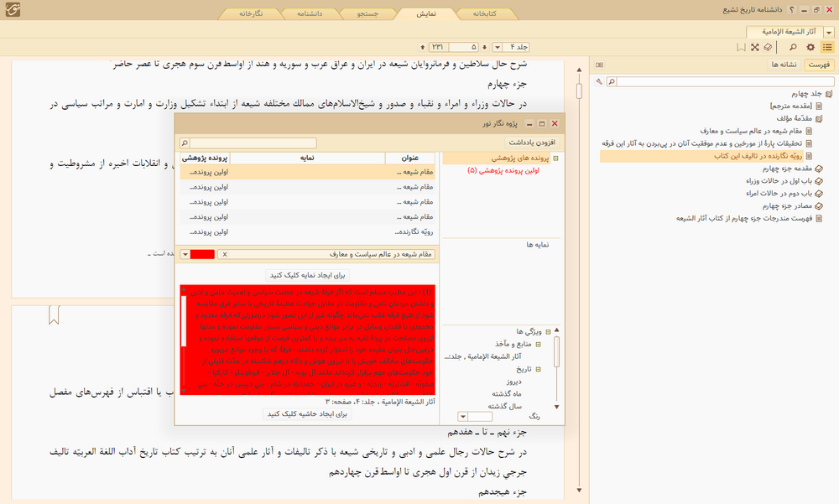Select 'رویّه نگارنده در تالیف این کتاب'
839x504 pixels.
tap(758, 156)
